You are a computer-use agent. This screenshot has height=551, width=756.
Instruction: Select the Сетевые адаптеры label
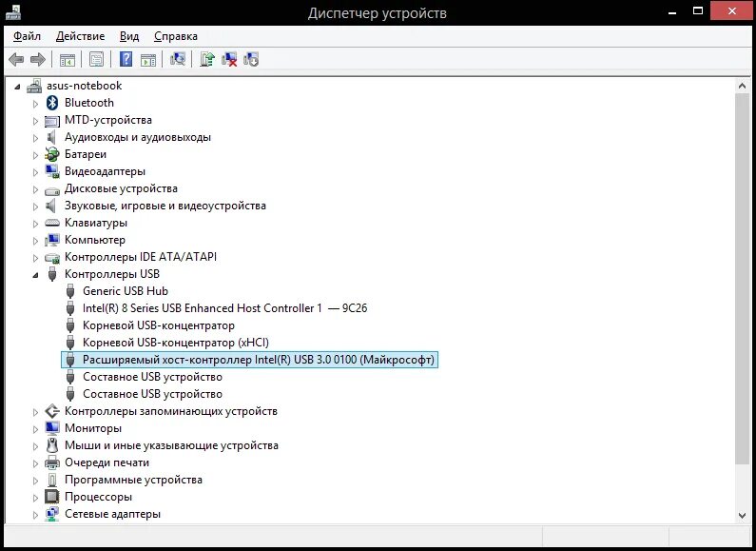coord(112,514)
